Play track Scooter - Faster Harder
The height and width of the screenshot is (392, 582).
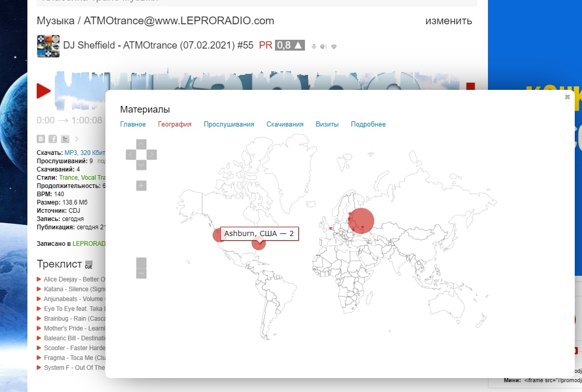[39, 348]
